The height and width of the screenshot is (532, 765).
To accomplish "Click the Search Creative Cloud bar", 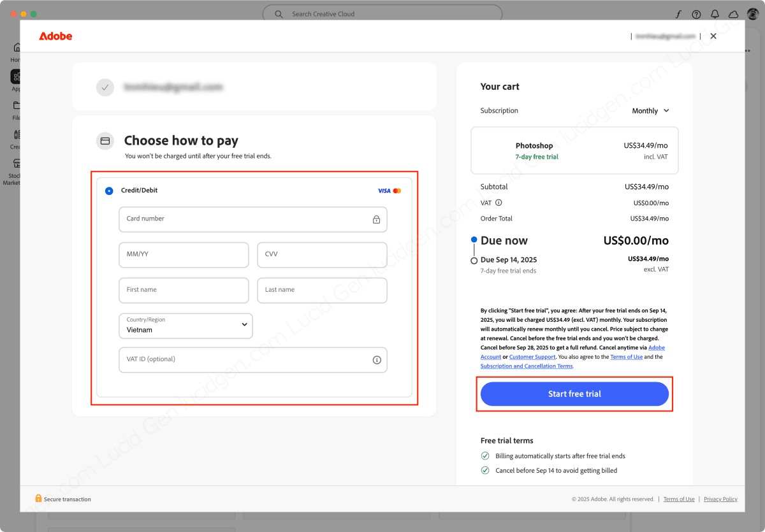I will (x=382, y=14).
